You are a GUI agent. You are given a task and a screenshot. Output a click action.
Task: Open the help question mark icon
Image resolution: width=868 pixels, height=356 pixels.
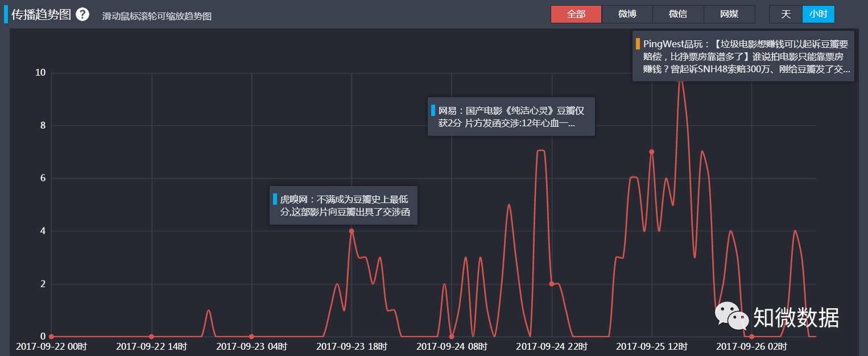click(82, 14)
